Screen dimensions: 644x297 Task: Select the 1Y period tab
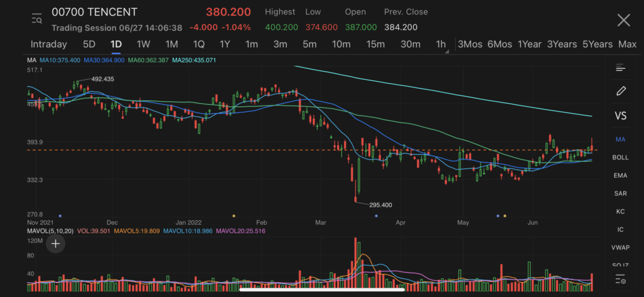coord(225,44)
